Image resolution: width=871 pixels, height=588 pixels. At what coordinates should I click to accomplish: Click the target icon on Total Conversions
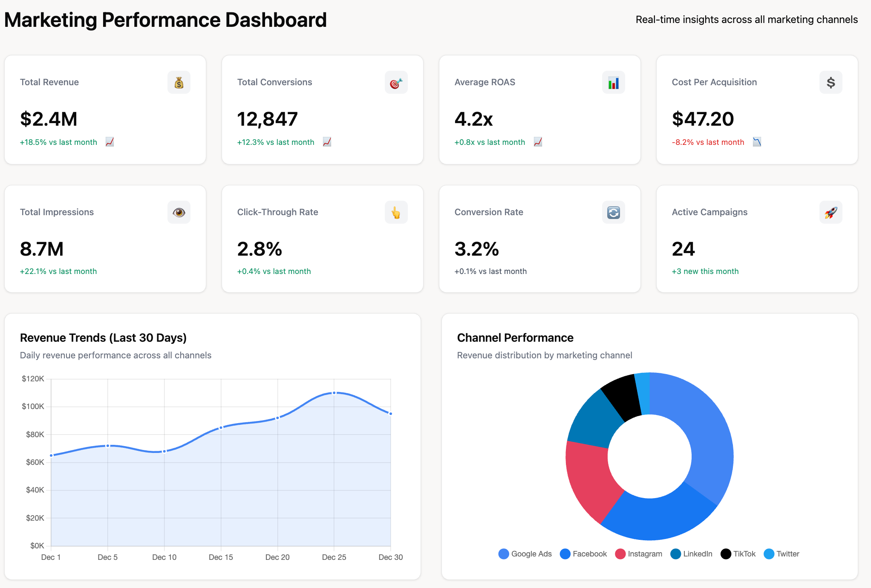coord(396,83)
